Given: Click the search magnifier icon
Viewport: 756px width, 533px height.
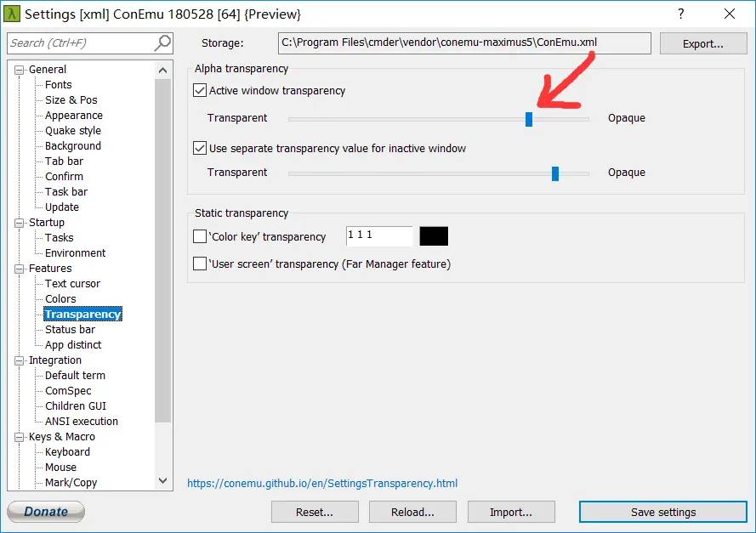Looking at the screenshot, I should pos(162,43).
